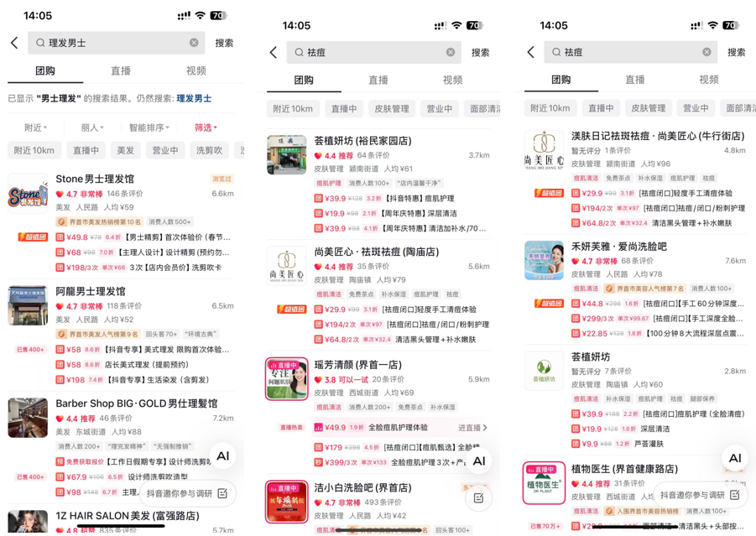Follow the blue 理发男士 search-instead link
756x536 pixels.
point(194,99)
